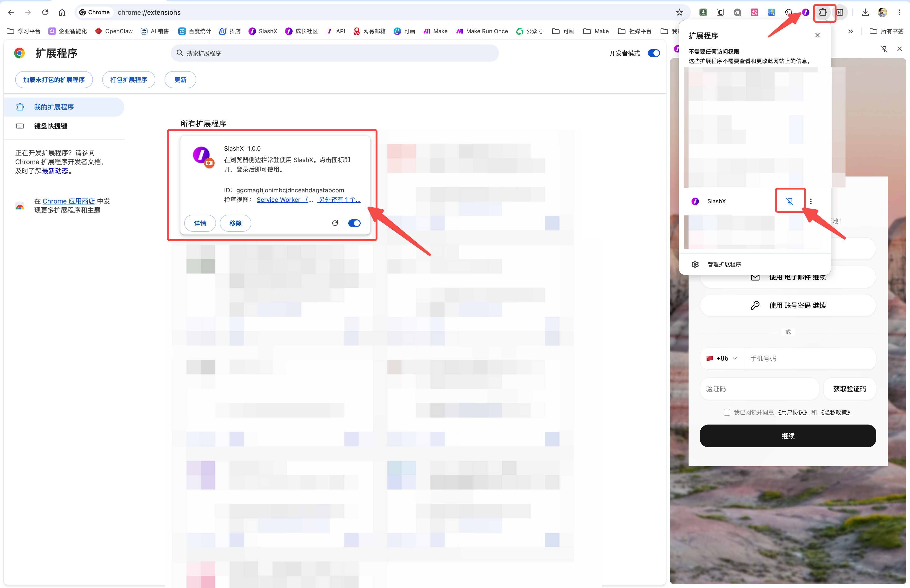Choose 使用 账号密码 继续 login option
910x588 pixels.
(788, 305)
